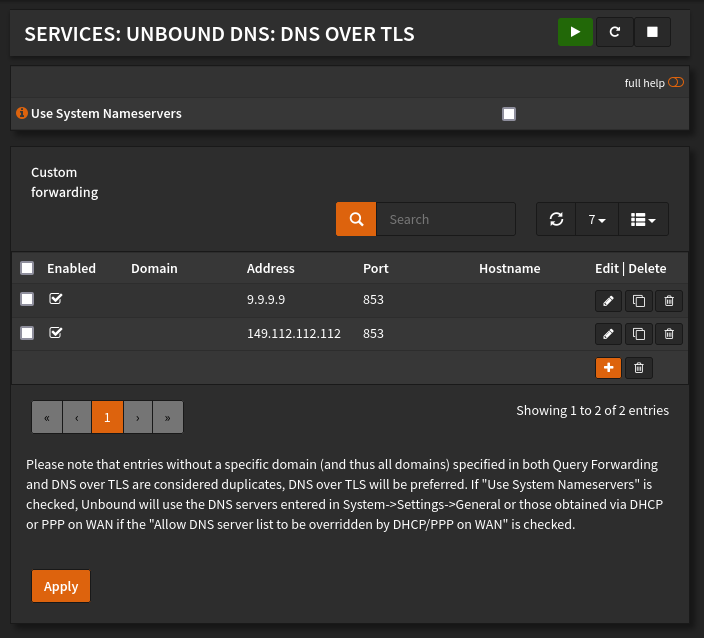The height and width of the screenshot is (638, 704).
Task: Click the 9.9.9.9 address cell
Action: point(266,299)
